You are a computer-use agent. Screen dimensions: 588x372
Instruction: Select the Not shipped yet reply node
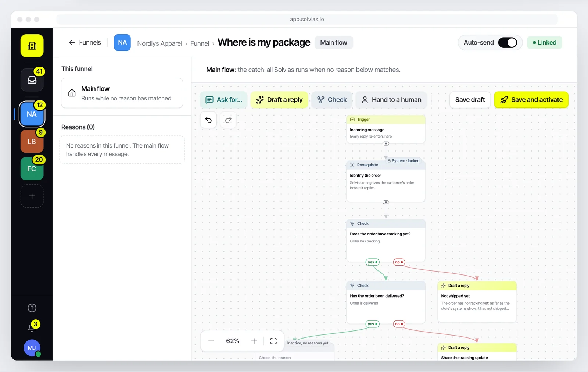tap(477, 302)
